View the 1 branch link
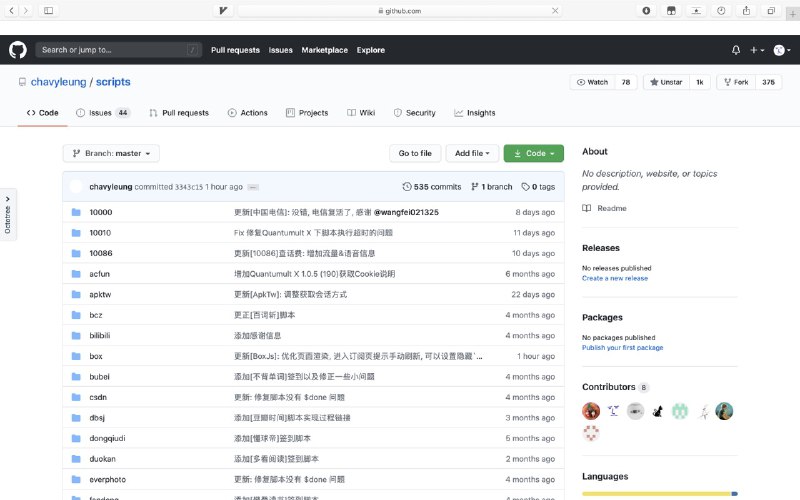800x500 pixels. (492, 187)
